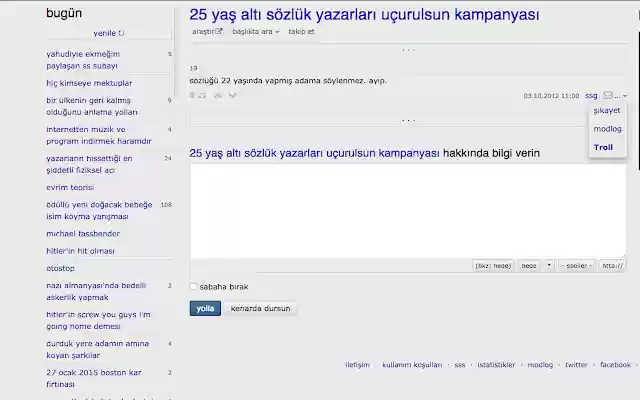The height and width of the screenshot is (400, 640).
Task: Click the refresh icon next to yenile
Action: 121,33
